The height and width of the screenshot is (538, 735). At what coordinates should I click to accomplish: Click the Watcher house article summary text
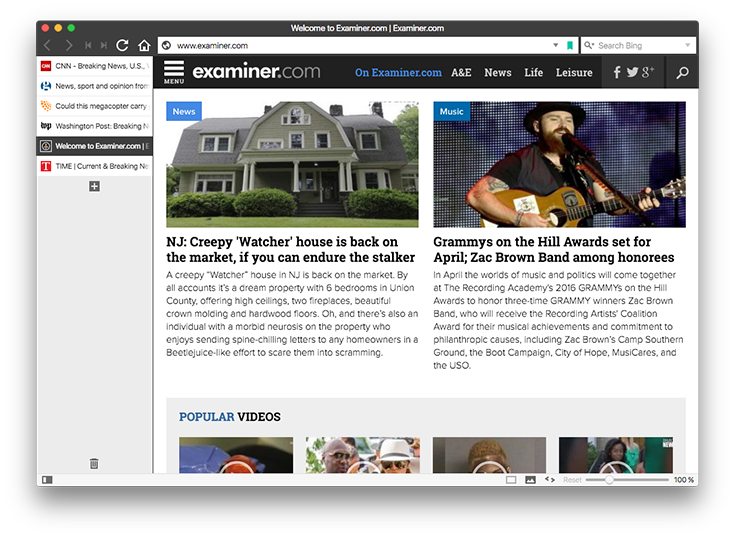[292, 314]
